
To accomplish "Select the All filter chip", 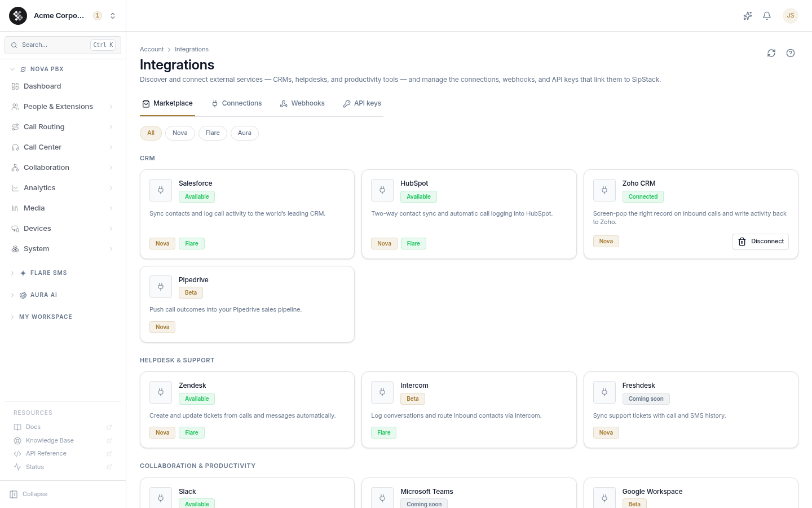I will click(x=151, y=133).
